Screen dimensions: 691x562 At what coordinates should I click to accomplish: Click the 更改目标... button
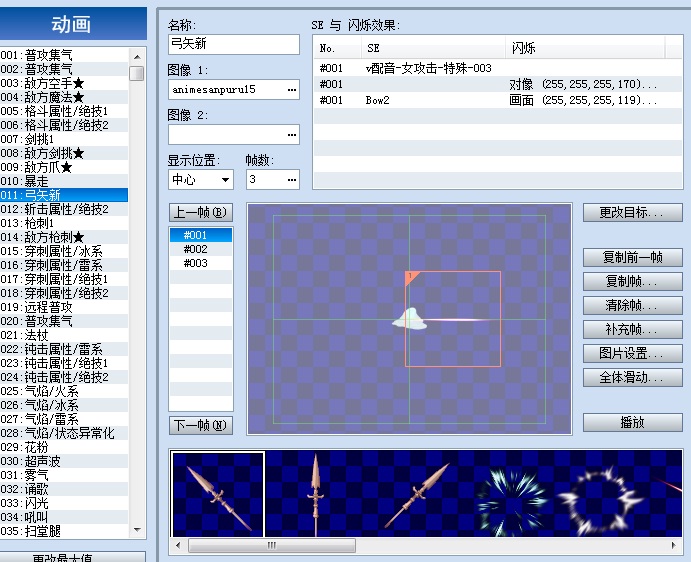[633, 212]
